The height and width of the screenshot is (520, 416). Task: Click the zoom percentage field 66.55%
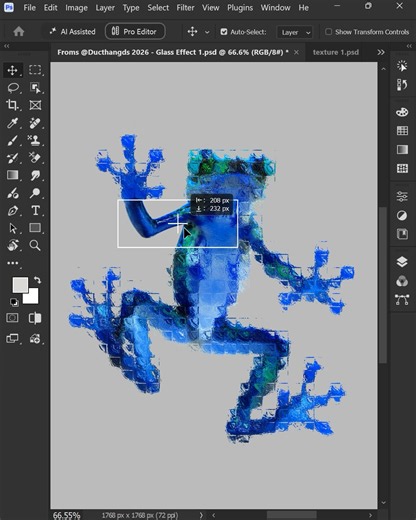click(x=67, y=515)
